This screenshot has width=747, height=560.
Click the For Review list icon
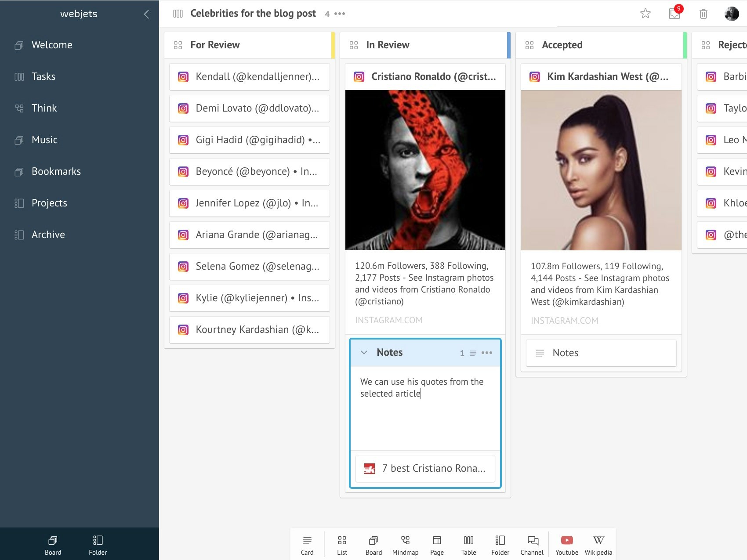pyautogui.click(x=178, y=45)
